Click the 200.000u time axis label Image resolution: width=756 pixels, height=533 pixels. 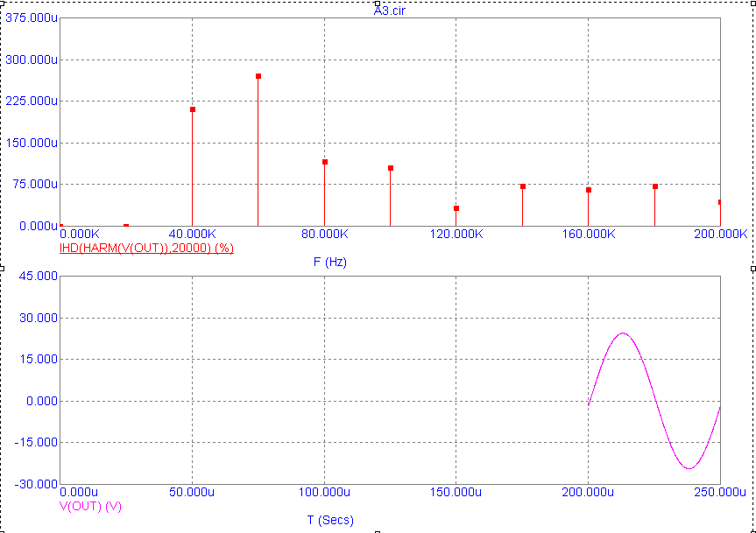[x=588, y=493]
